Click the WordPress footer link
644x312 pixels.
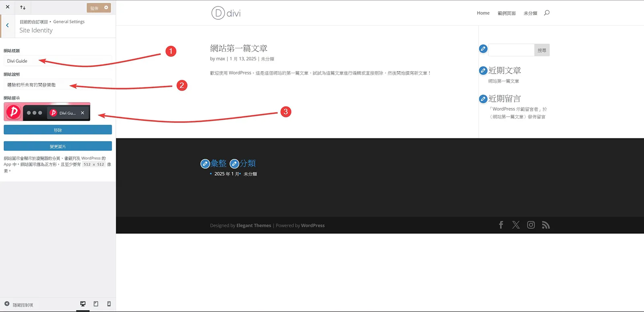pyautogui.click(x=313, y=226)
